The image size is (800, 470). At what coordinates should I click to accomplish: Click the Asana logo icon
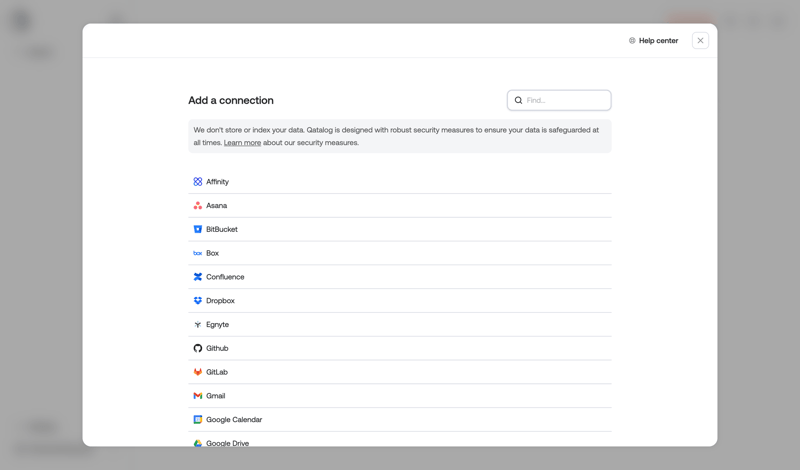coord(197,206)
